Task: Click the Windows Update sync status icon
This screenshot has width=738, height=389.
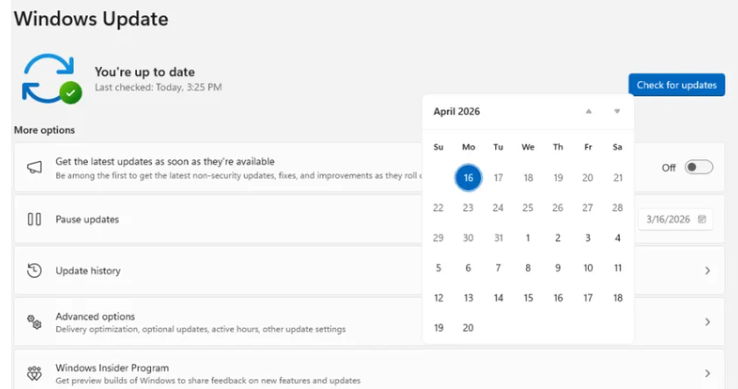Action: pos(52,79)
